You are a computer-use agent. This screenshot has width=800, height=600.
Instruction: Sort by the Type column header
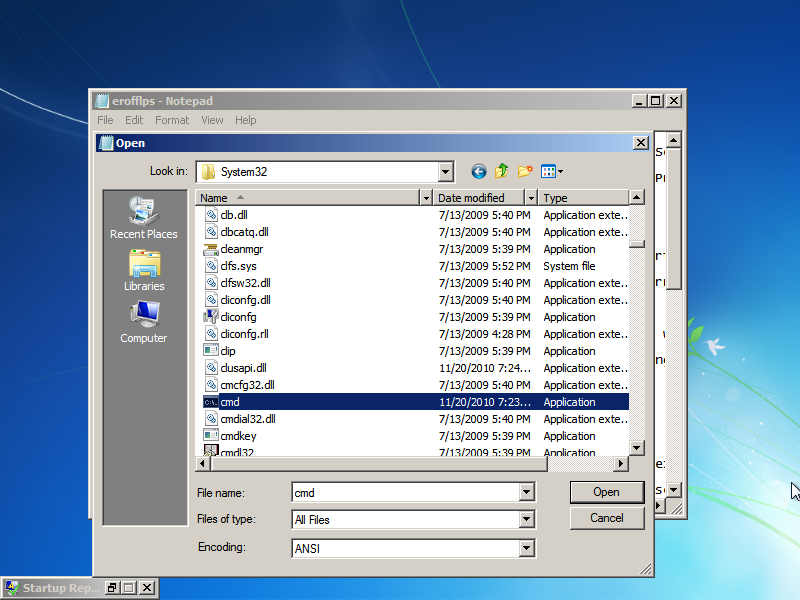[583, 198]
